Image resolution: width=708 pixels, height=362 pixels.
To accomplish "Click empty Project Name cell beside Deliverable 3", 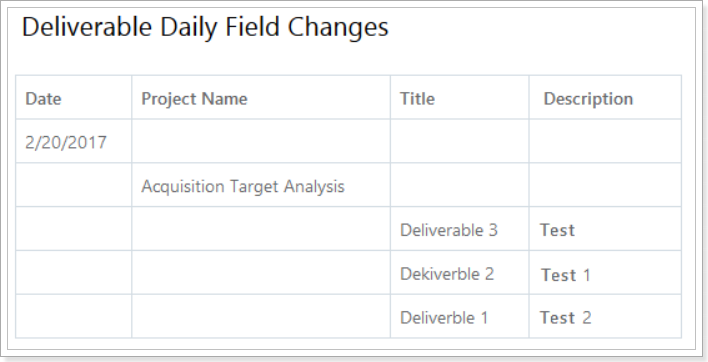I will pos(261,229).
